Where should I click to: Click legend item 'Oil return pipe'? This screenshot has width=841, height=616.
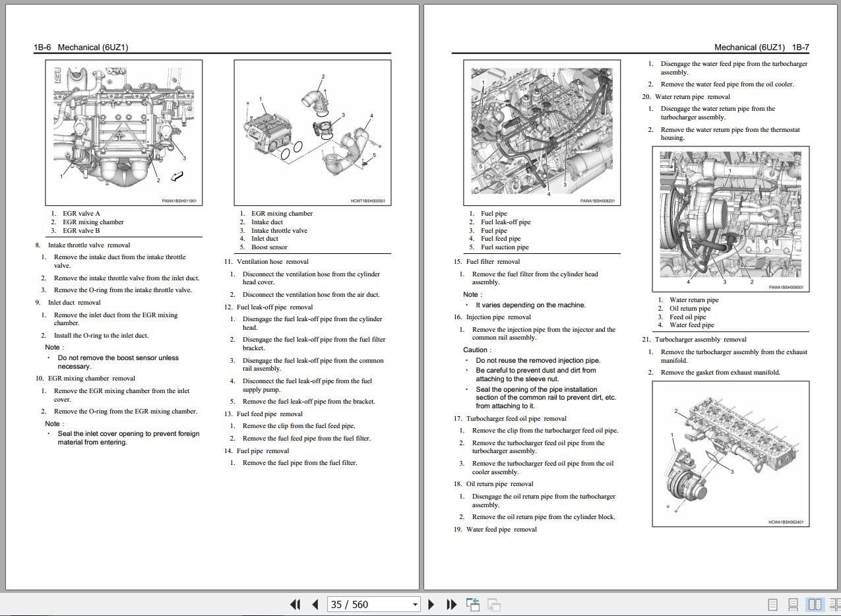coord(690,309)
